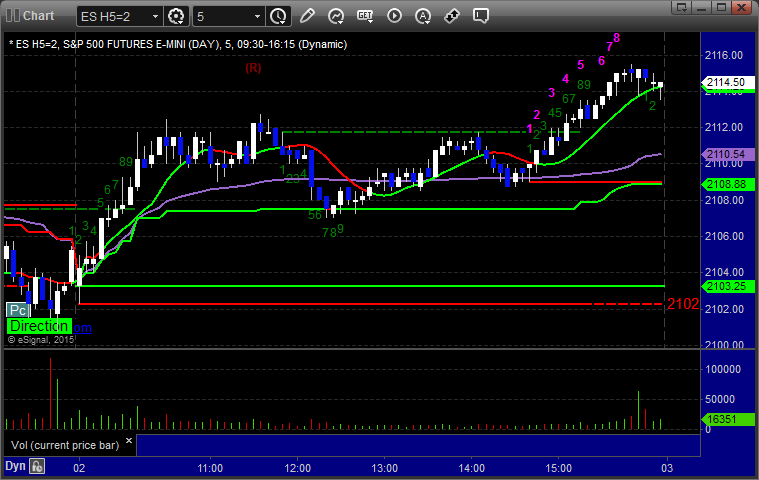Expand the ES H5=2 symbol dropdown arrow

155,16
